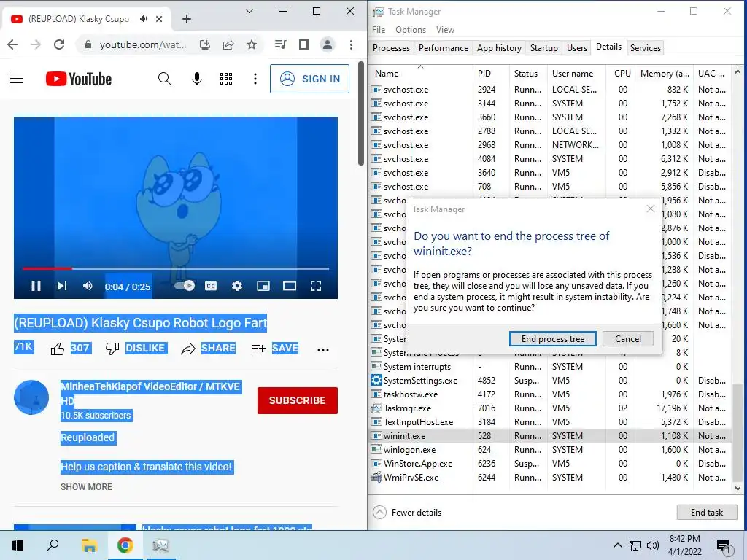Toggle Chrome side panel
This screenshot has width=747, height=560.
point(304,44)
